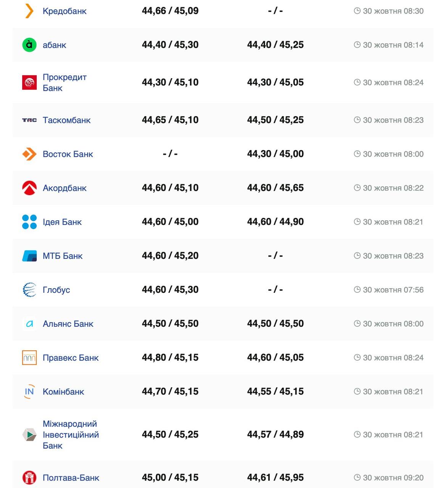Click the blue МТБ Банк logo
Screen dimensions: 448x488
29,256
